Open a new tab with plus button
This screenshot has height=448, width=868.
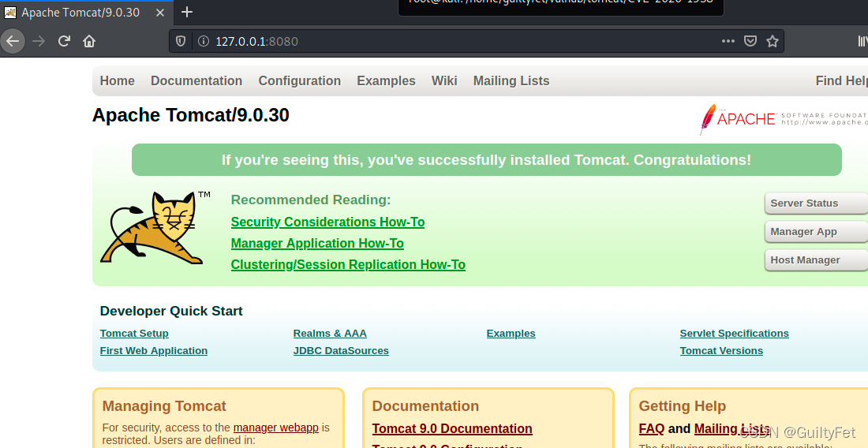187,12
